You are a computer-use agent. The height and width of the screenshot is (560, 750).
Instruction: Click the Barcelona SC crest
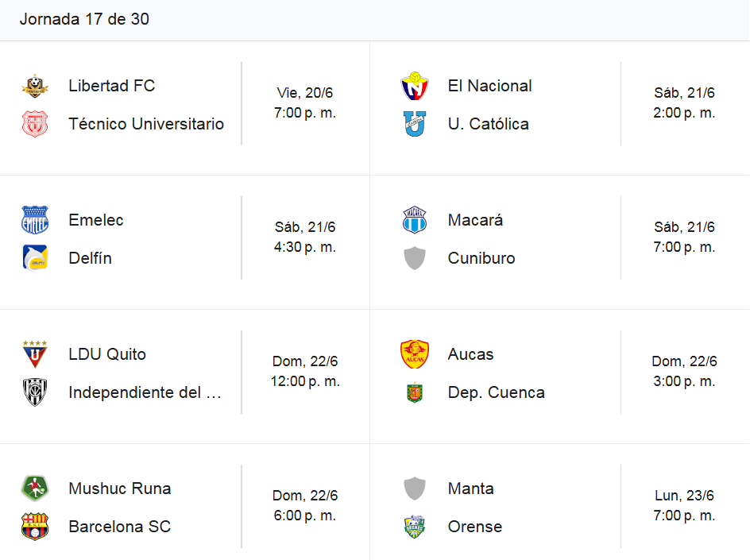(x=35, y=527)
